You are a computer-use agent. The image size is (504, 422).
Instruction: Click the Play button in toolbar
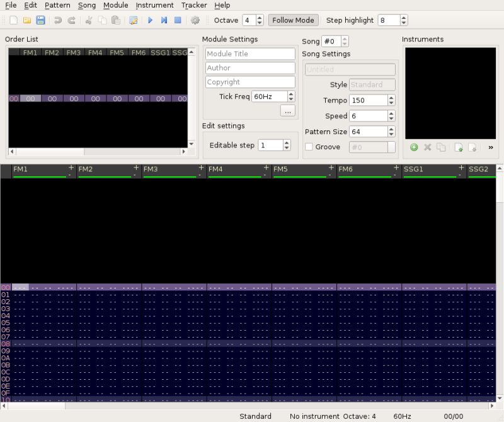click(x=150, y=20)
